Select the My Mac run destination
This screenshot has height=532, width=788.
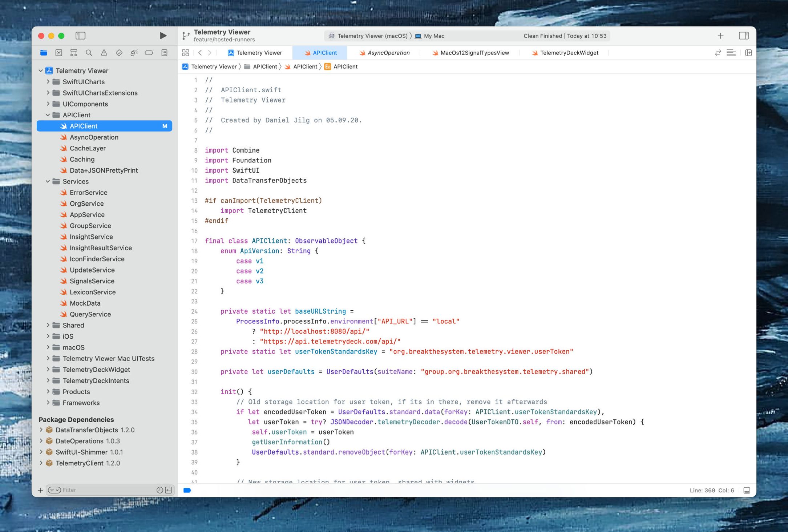coord(434,36)
